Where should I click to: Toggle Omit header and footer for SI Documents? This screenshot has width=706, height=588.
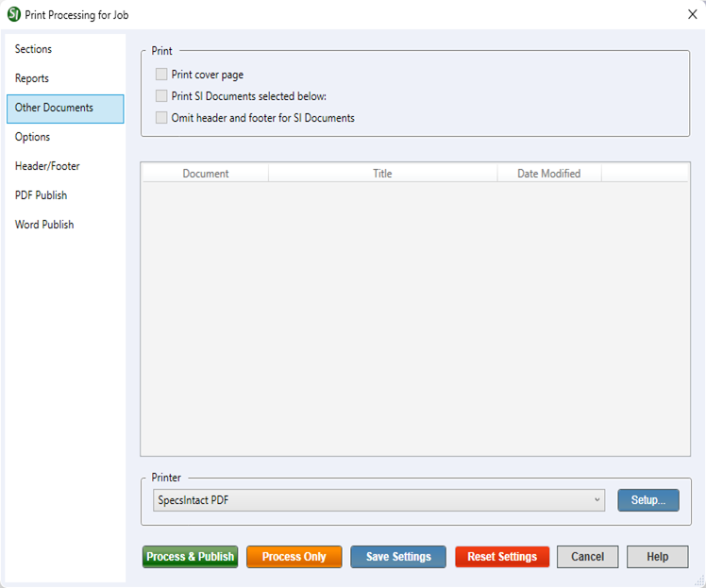(161, 118)
